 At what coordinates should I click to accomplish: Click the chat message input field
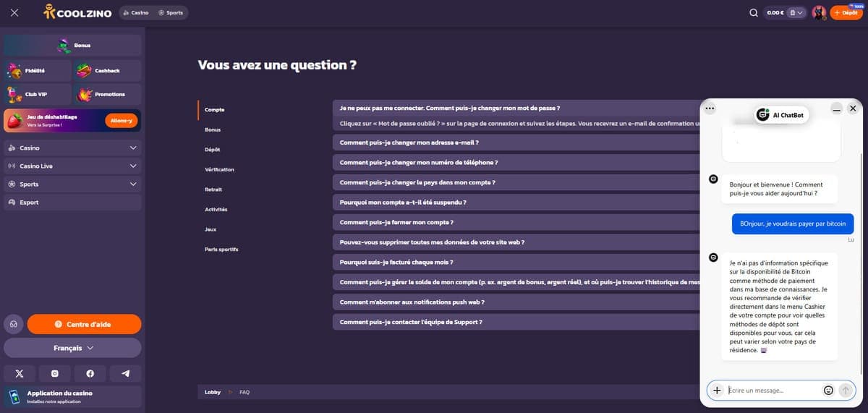tap(773, 390)
